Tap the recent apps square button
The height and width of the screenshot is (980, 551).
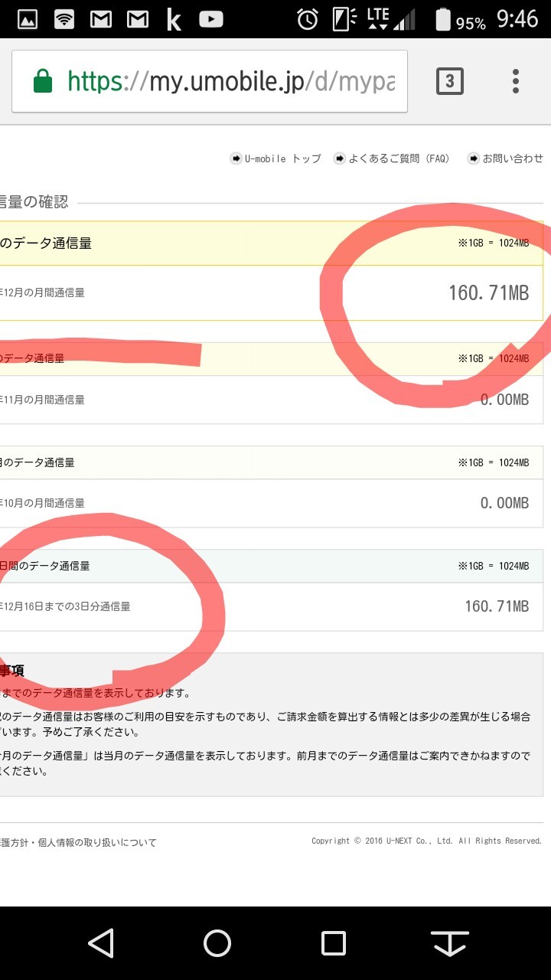click(x=334, y=943)
